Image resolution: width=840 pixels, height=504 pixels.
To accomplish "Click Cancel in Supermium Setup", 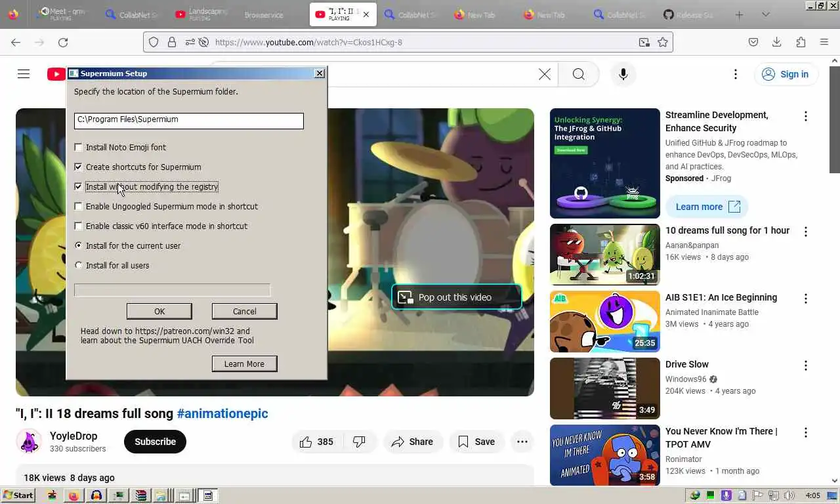I will pyautogui.click(x=244, y=311).
